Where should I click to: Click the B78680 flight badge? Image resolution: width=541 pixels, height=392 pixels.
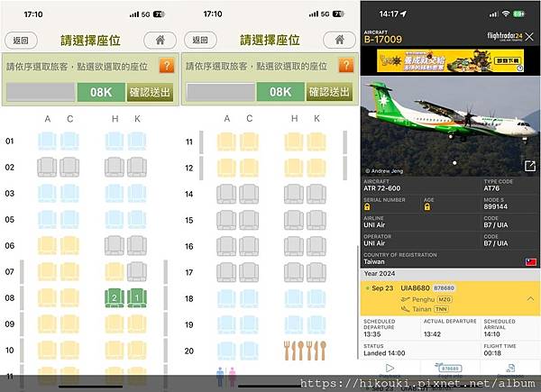pyautogui.click(x=444, y=287)
